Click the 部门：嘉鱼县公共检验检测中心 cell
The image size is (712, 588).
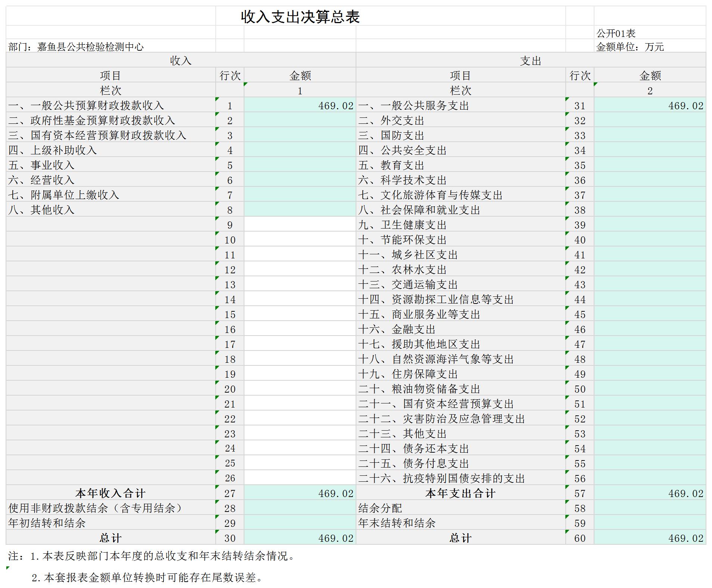coord(76,47)
